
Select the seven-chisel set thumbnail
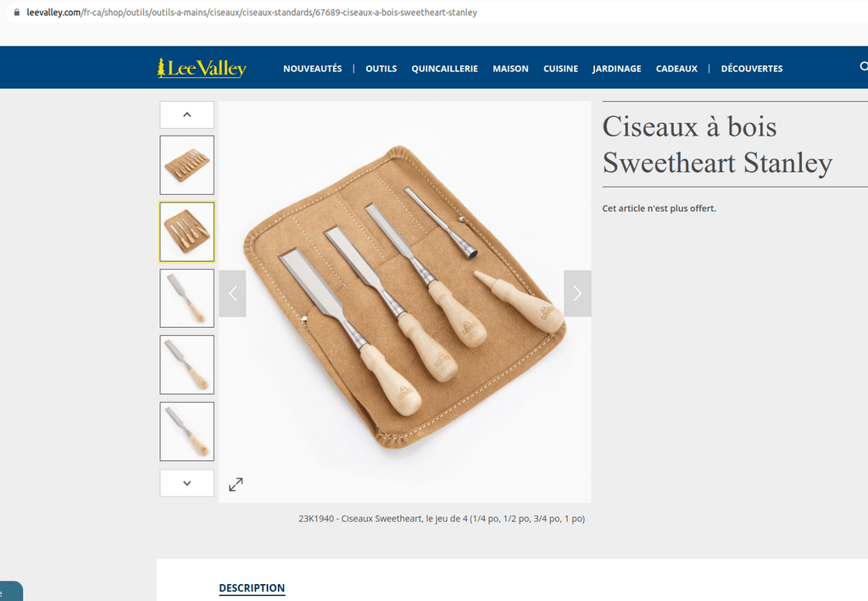(187, 165)
